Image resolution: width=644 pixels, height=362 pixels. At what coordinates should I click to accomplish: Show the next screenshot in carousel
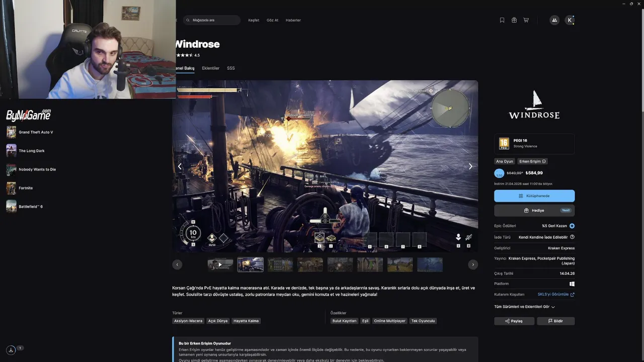point(470,166)
